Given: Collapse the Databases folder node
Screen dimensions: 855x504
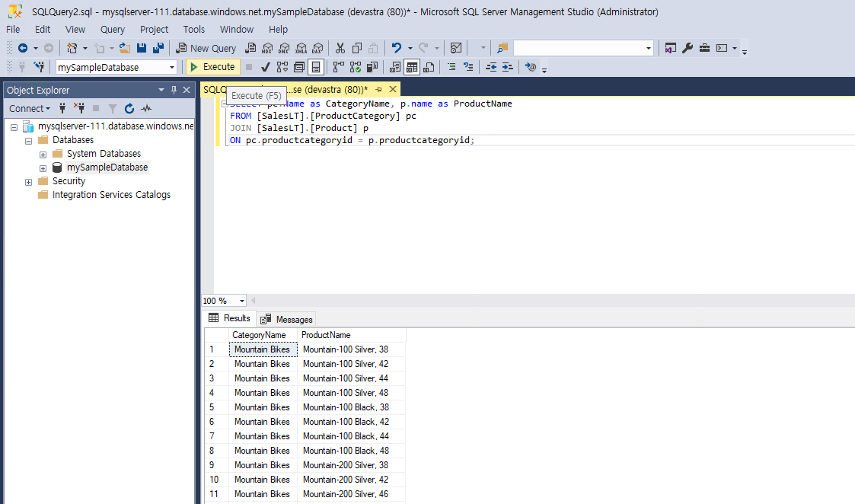Looking at the screenshot, I should 28,142.
